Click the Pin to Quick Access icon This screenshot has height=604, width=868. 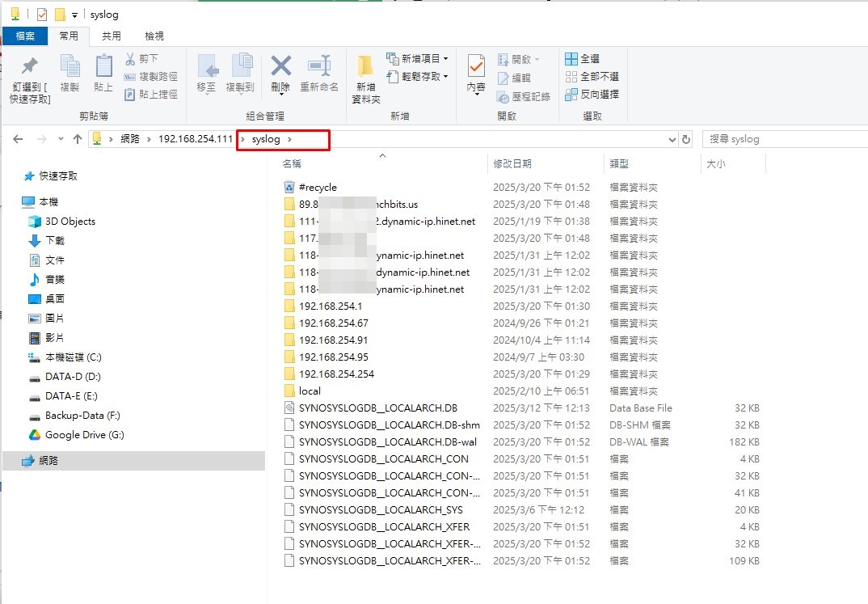coord(29,66)
